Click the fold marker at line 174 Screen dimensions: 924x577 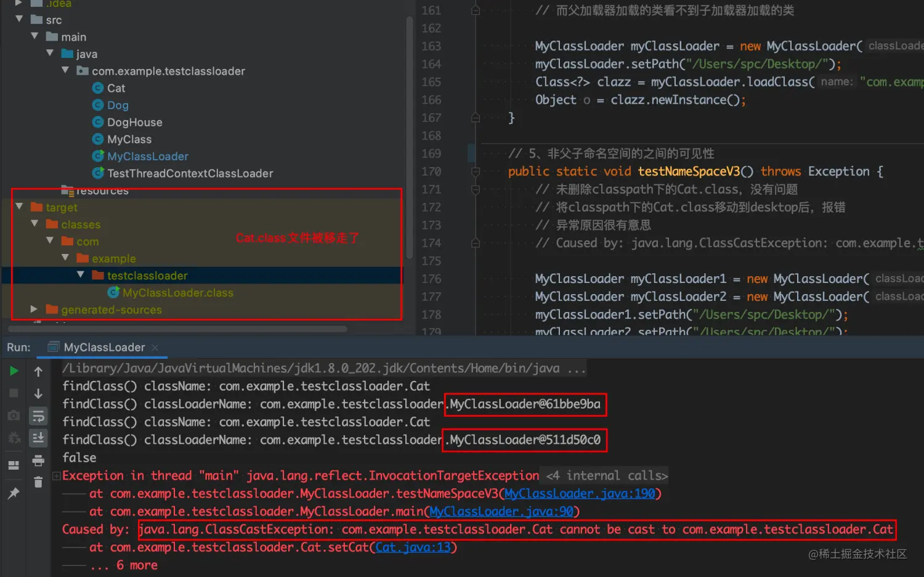(476, 243)
